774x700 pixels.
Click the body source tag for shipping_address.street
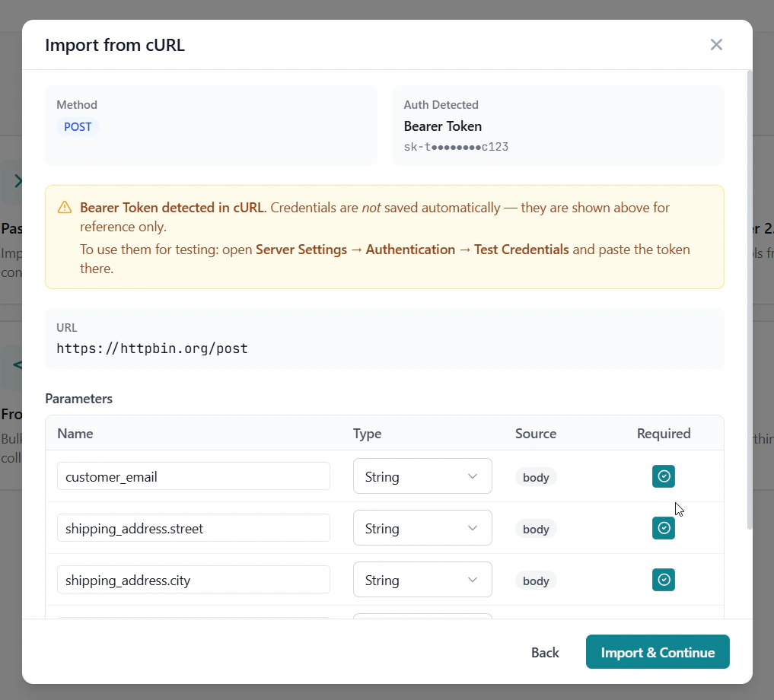[536, 530]
